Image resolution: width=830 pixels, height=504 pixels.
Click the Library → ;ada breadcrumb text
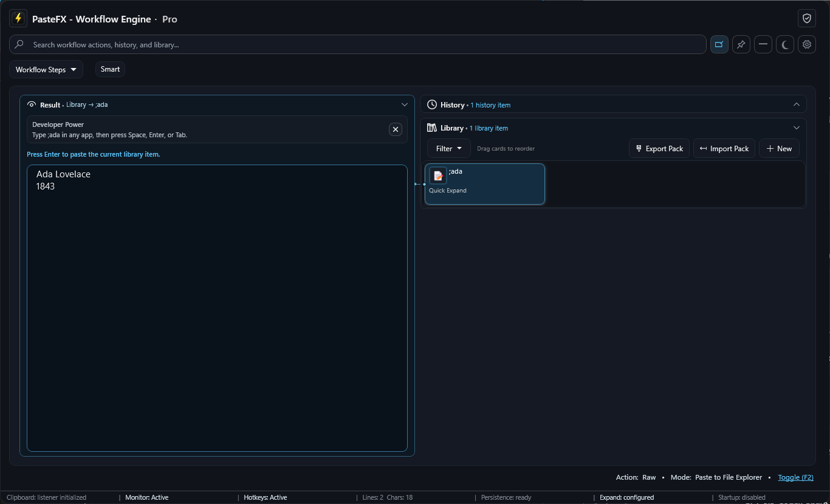tap(87, 105)
